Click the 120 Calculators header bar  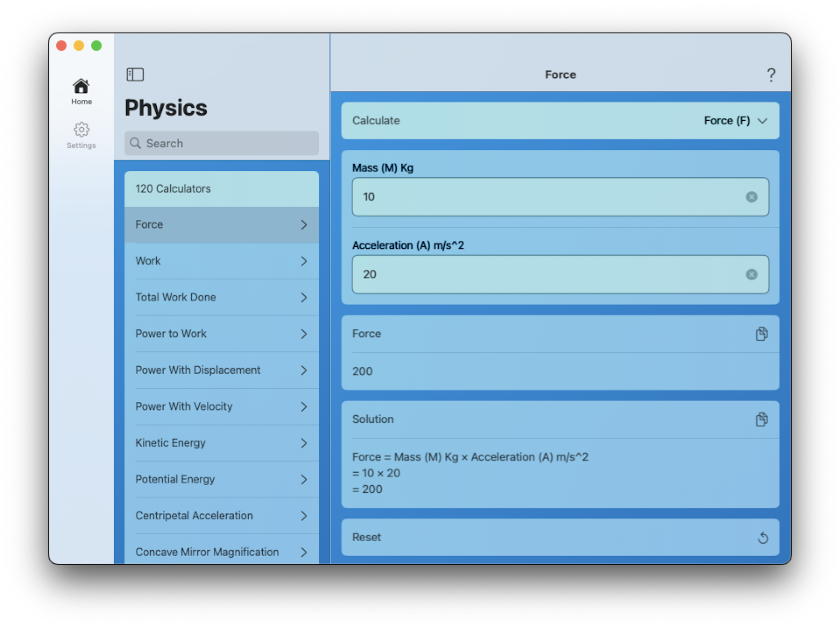221,189
